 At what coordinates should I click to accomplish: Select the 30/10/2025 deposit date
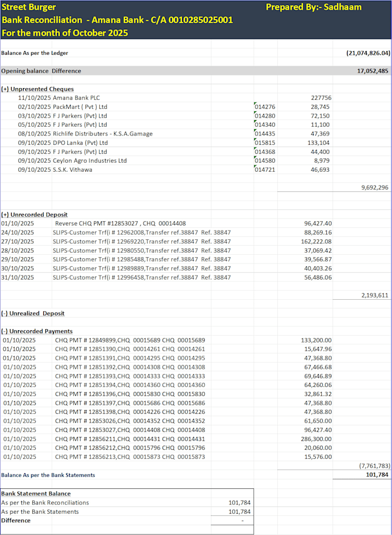point(18,269)
